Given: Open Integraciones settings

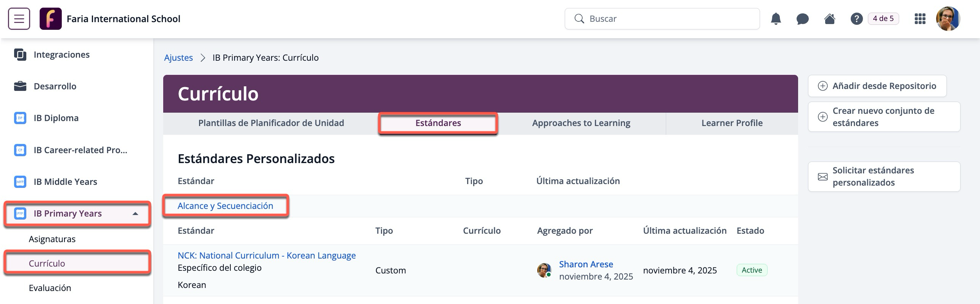Looking at the screenshot, I should point(61,55).
